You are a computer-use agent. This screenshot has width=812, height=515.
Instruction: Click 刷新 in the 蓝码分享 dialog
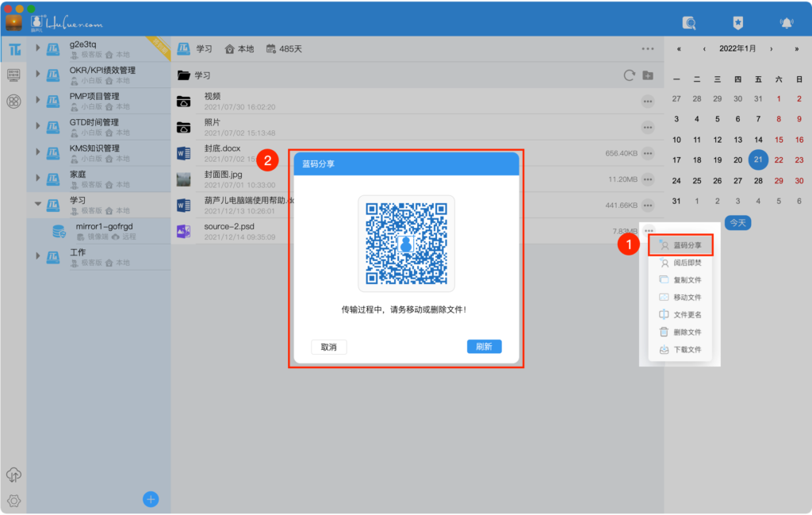(x=485, y=347)
